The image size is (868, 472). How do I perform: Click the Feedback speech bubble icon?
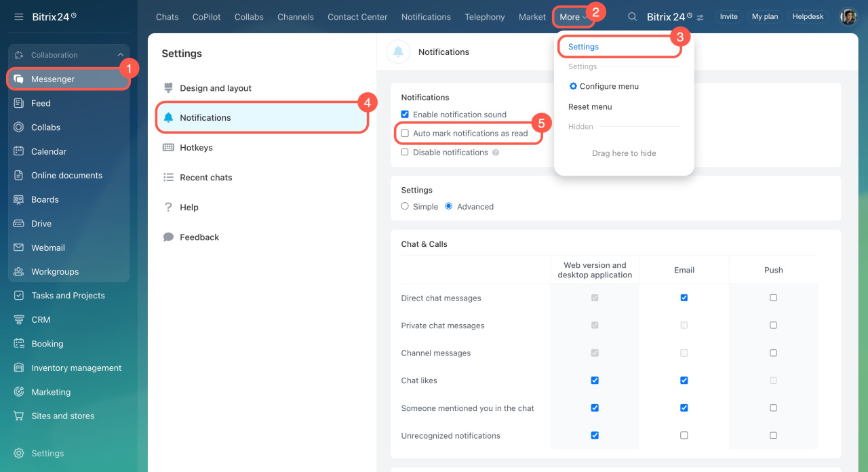pos(168,237)
